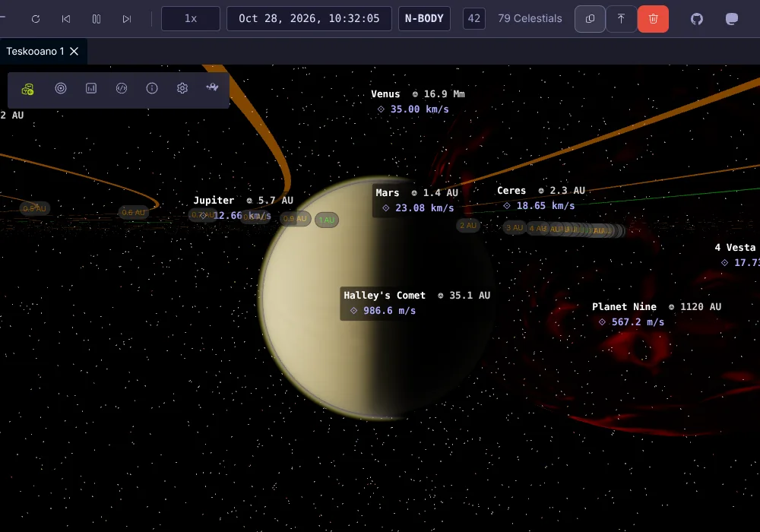Image resolution: width=760 pixels, height=532 pixels.
Task: Open the chat bubble icon
Action: tap(731, 19)
